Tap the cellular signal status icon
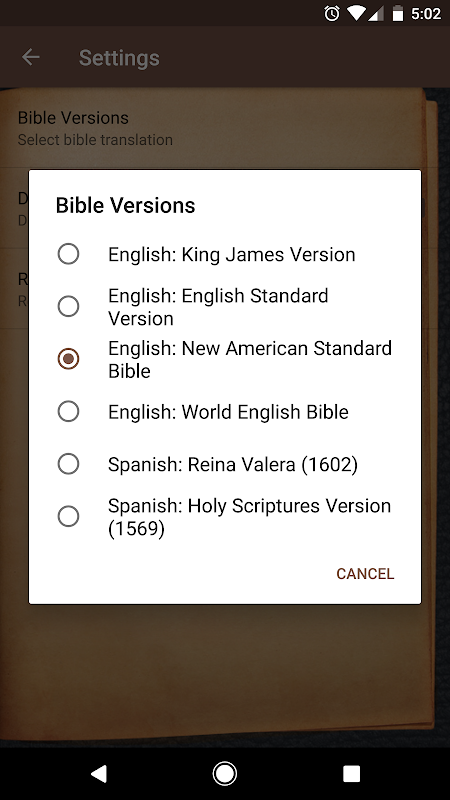 pos(376,14)
